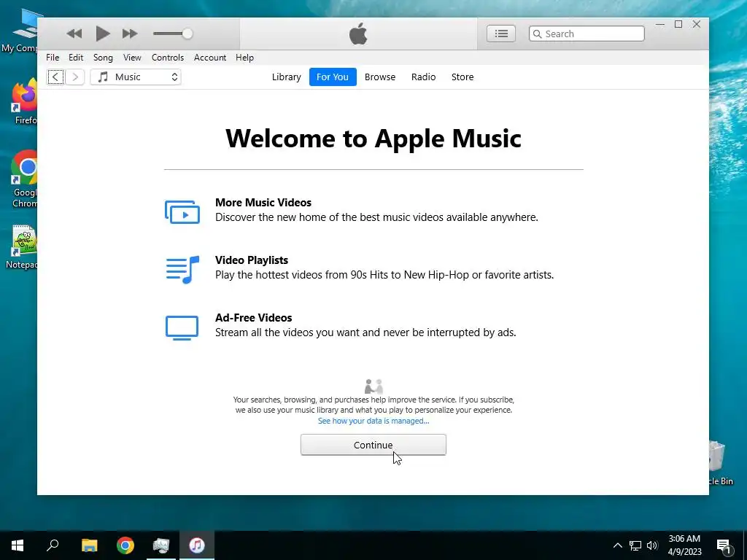Click into the Search field
Screen dimensions: 747x560
point(587,34)
